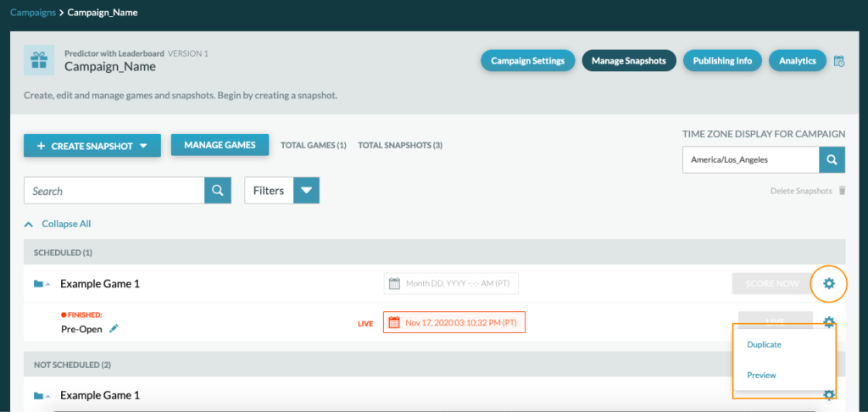Image resolution: width=868 pixels, height=412 pixels.
Task: Open the Analytics tab
Action: [797, 61]
